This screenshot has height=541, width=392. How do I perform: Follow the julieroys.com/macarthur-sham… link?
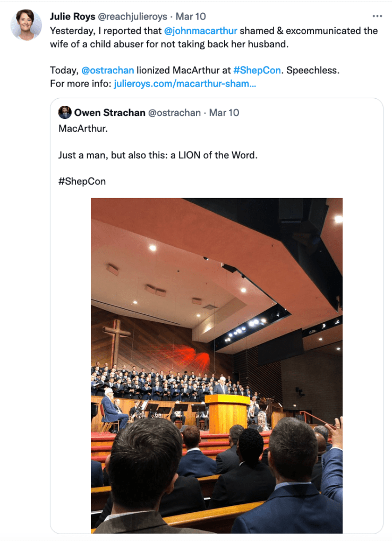185,83
